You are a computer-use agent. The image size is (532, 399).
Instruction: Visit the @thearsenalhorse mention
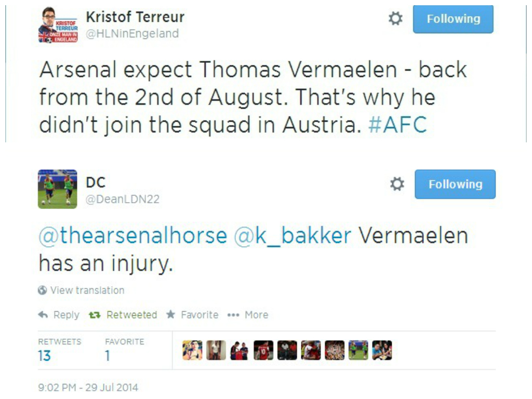(133, 236)
